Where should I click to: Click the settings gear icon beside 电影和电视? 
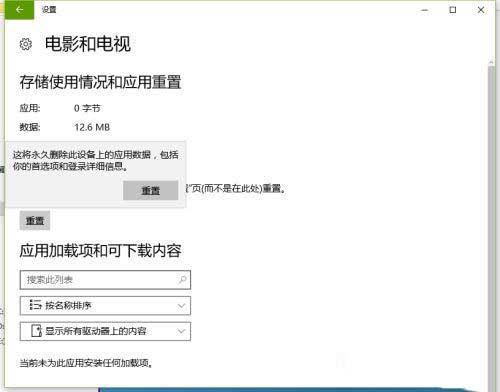pyautogui.click(x=26, y=44)
